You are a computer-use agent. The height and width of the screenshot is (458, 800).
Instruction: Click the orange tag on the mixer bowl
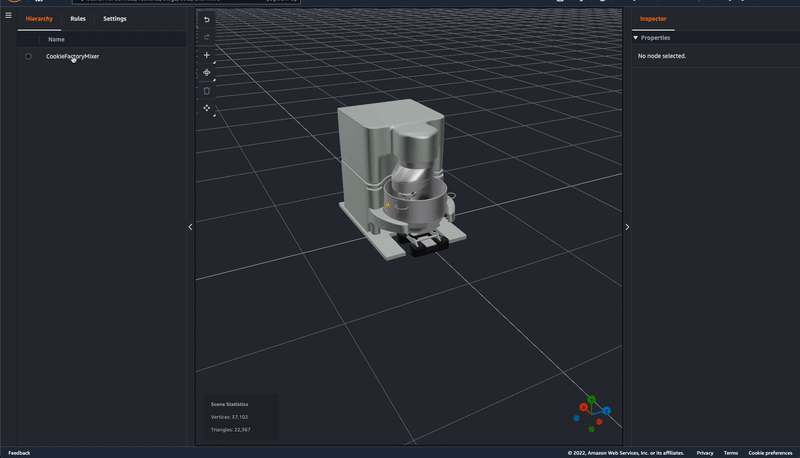coord(388,206)
